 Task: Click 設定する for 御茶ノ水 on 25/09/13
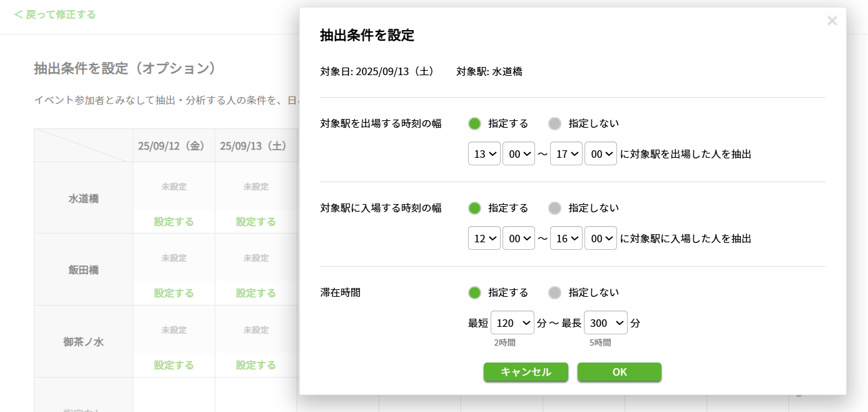point(256,365)
